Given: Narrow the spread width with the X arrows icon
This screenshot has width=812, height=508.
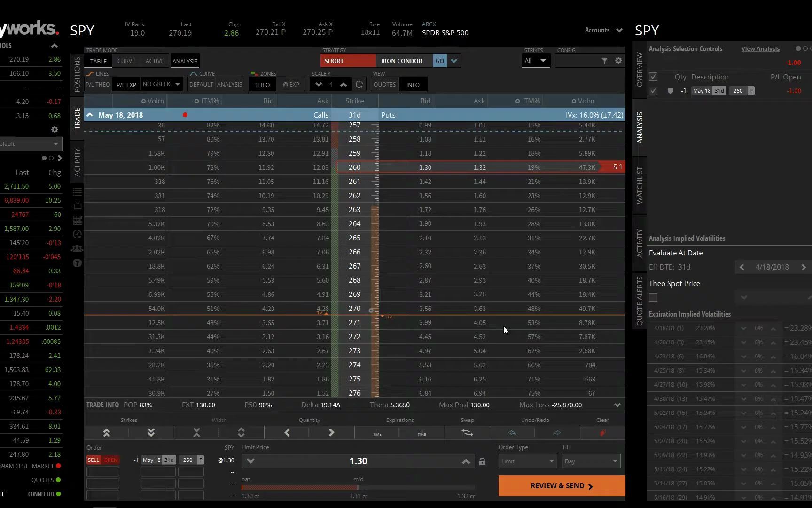Looking at the screenshot, I should tap(196, 433).
